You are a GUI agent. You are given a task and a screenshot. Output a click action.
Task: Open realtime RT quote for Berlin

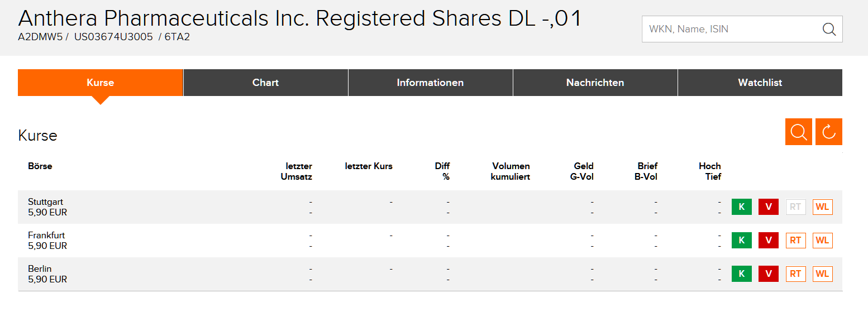795,274
